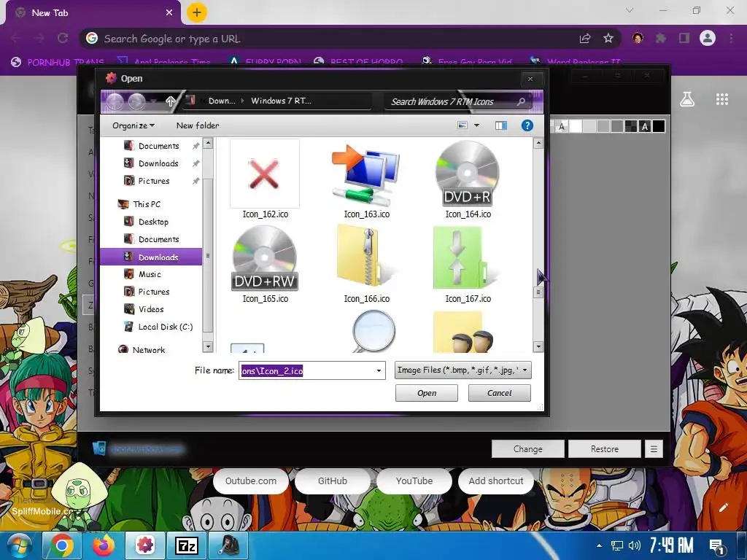Image resolution: width=747 pixels, height=560 pixels.
Task: Select the magnifying glass icon file
Action: coord(373,331)
